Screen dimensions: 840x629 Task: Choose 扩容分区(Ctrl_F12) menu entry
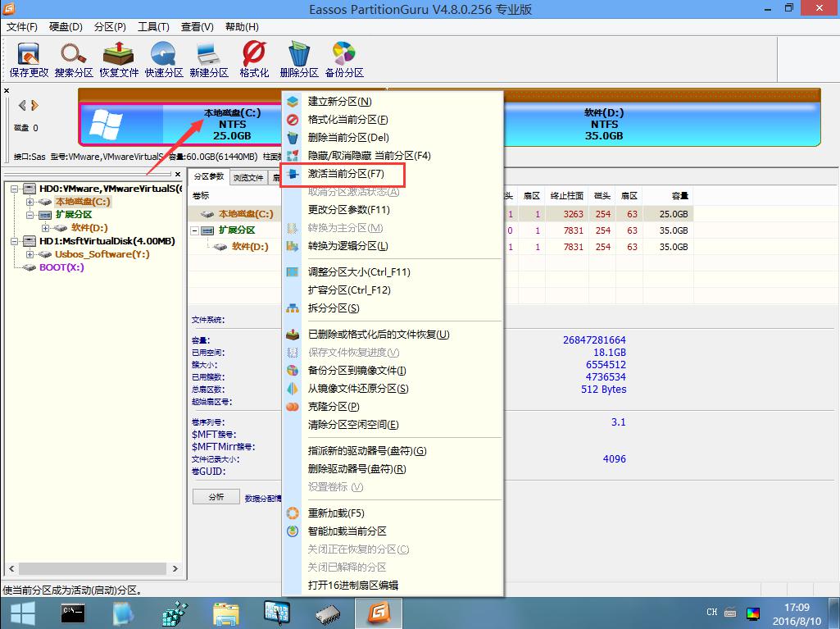(x=393, y=290)
